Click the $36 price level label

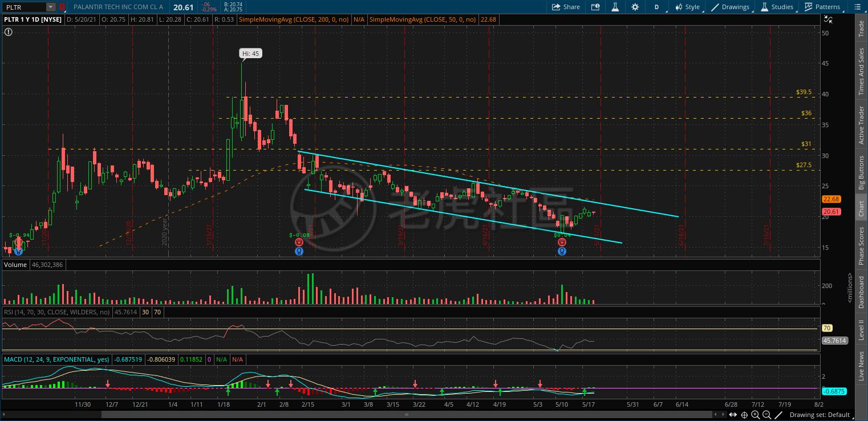pos(806,113)
